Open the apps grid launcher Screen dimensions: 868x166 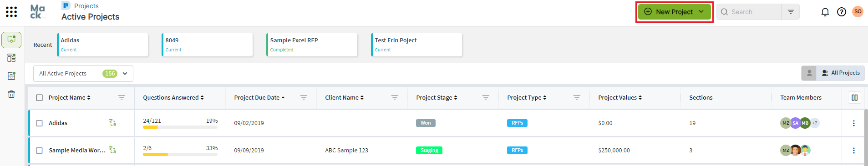tap(11, 12)
